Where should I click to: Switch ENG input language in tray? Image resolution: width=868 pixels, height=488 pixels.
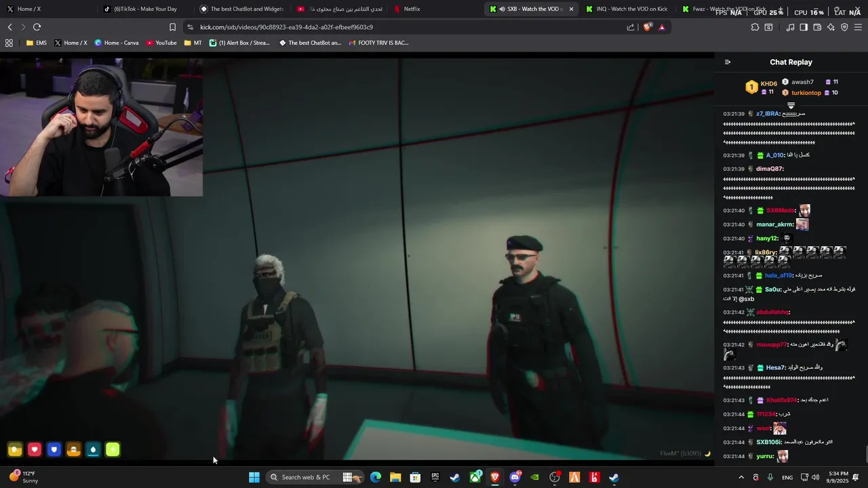pyautogui.click(x=787, y=477)
